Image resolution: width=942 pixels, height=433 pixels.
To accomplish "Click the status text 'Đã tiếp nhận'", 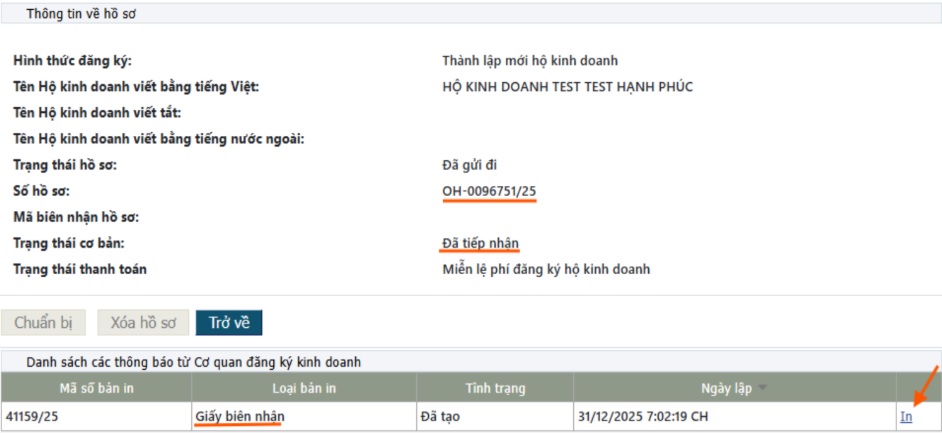I will coord(481,243).
